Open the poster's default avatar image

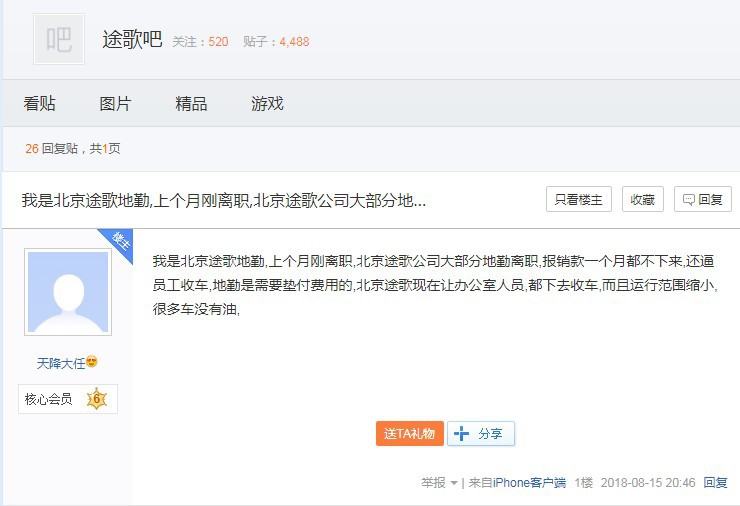tap(68, 292)
